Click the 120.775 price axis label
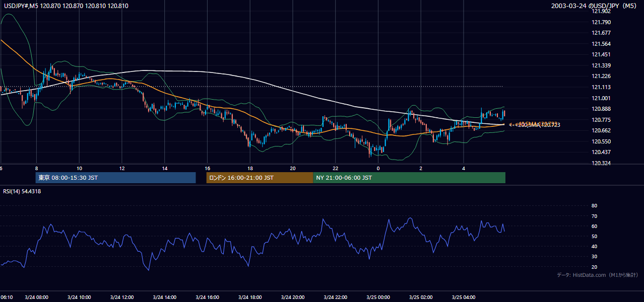644x302 pixels. point(601,120)
